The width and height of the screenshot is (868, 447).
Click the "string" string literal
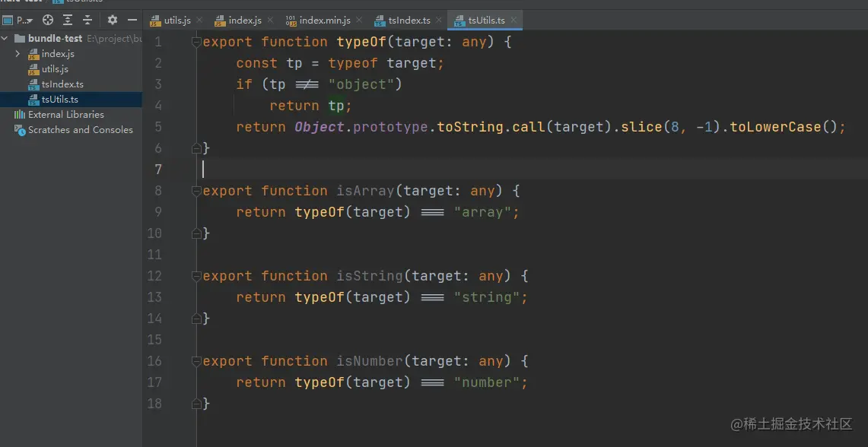click(x=487, y=297)
